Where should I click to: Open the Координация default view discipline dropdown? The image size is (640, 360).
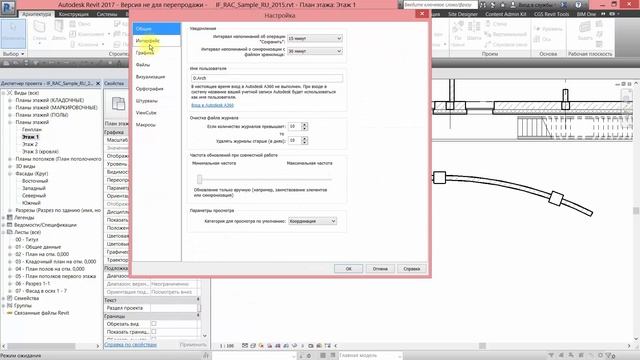[312, 221]
